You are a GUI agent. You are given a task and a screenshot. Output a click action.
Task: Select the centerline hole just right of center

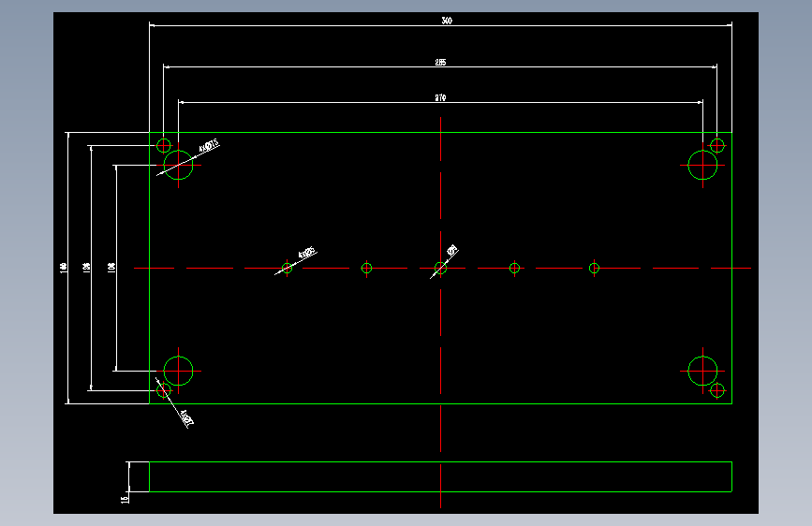tap(514, 269)
